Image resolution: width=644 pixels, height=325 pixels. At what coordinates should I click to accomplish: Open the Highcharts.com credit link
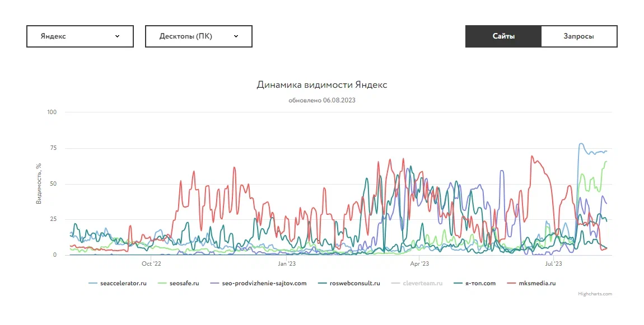coord(595,294)
